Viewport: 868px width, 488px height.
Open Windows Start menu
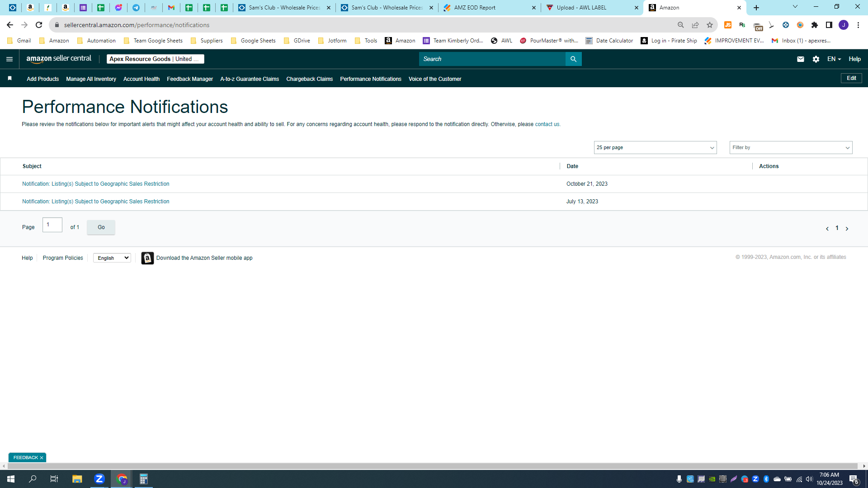pos(11,479)
